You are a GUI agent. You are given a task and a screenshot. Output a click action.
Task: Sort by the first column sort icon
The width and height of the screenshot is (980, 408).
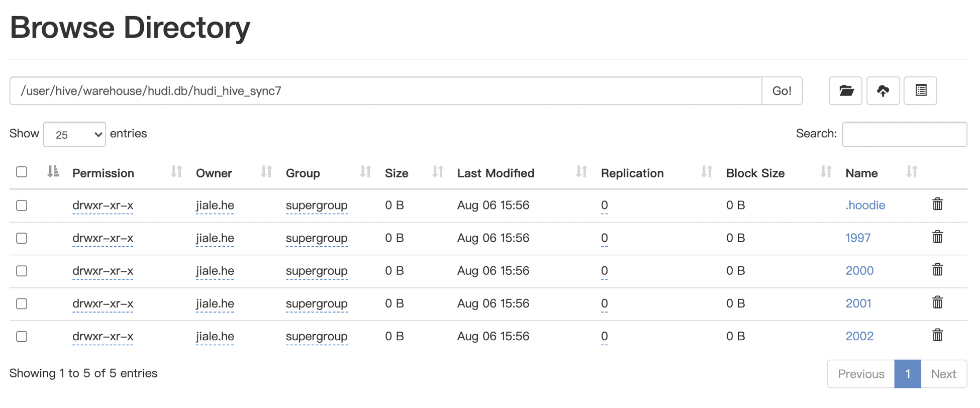point(53,172)
